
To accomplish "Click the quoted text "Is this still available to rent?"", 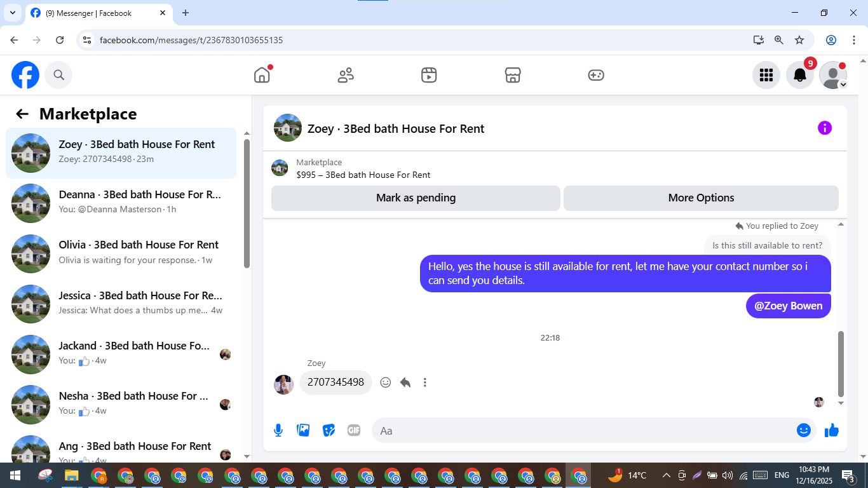I will point(767,245).
